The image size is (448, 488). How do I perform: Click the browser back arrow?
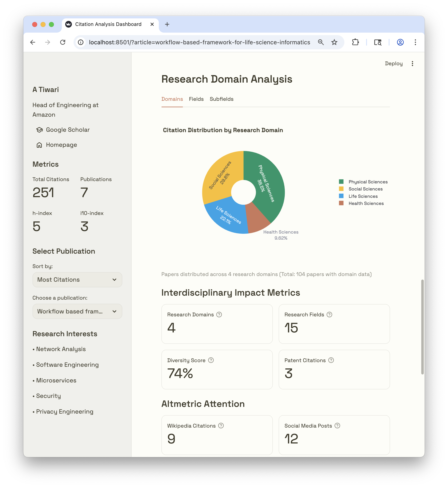tap(33, 42)
